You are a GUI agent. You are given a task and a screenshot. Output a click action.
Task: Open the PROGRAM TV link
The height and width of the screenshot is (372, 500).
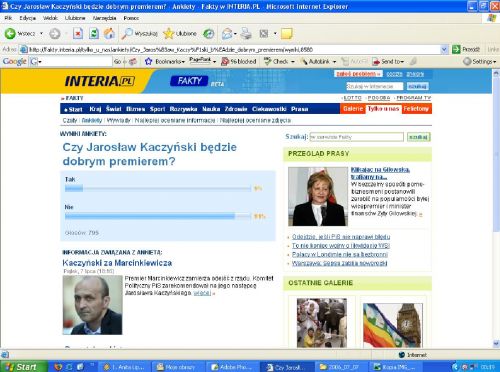[x=414, y=98]
